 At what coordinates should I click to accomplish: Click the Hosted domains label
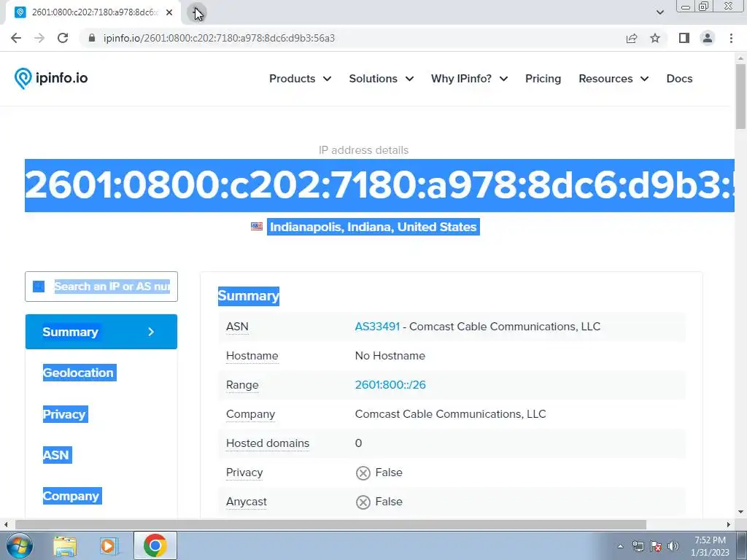point(268,443)
